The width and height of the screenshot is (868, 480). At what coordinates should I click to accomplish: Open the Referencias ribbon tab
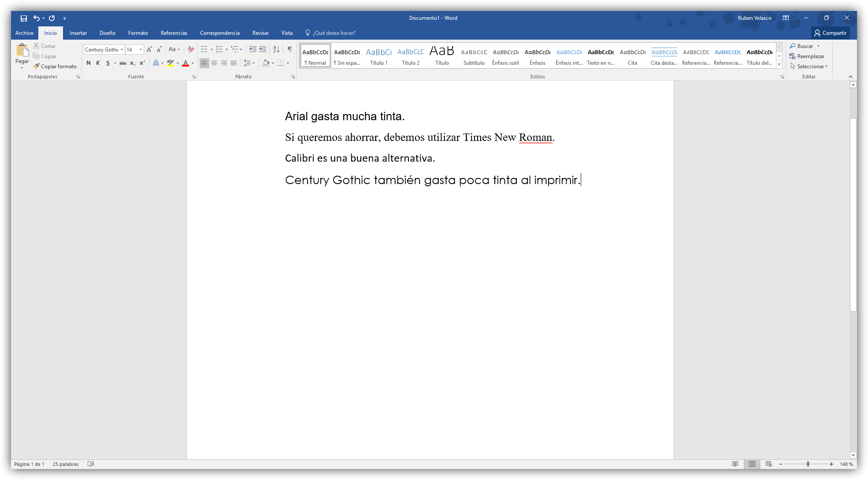pyautogui.click(x=174, y=33)
